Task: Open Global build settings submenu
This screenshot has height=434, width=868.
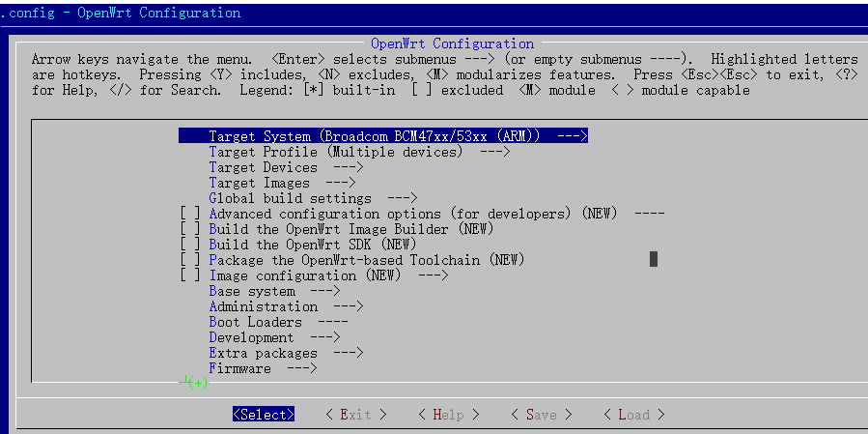Action: point(313,198)
